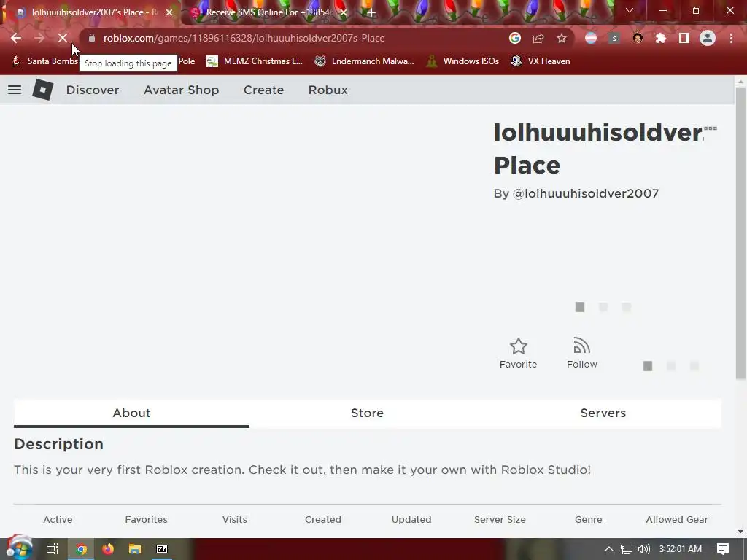
Task: Click the Description heading text
Action: click(58, 444)
